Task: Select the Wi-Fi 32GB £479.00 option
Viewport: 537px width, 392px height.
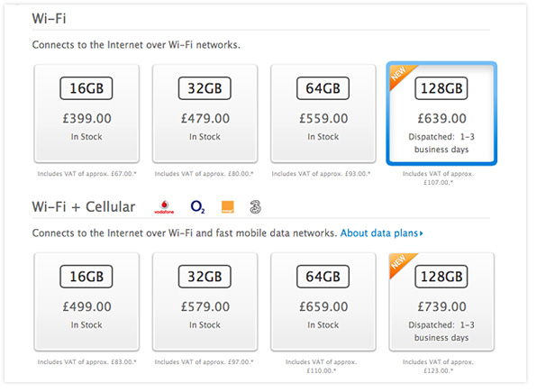Action: (x=205, y=114)
